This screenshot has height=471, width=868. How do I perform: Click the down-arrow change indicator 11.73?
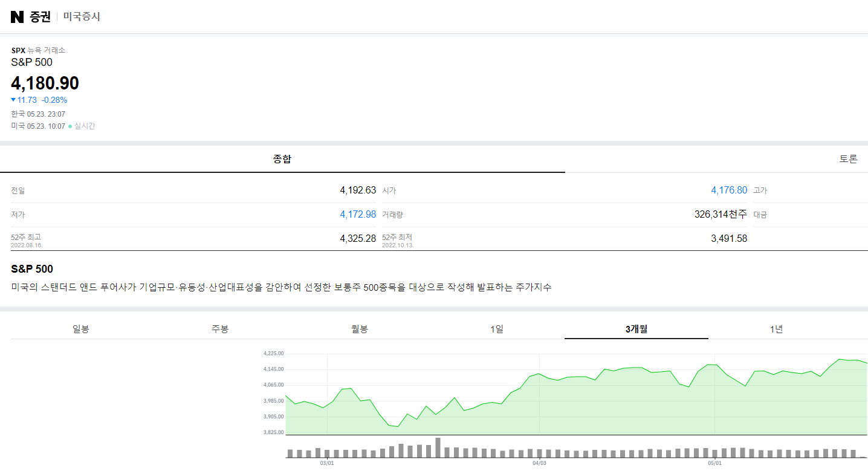[24, 100]
